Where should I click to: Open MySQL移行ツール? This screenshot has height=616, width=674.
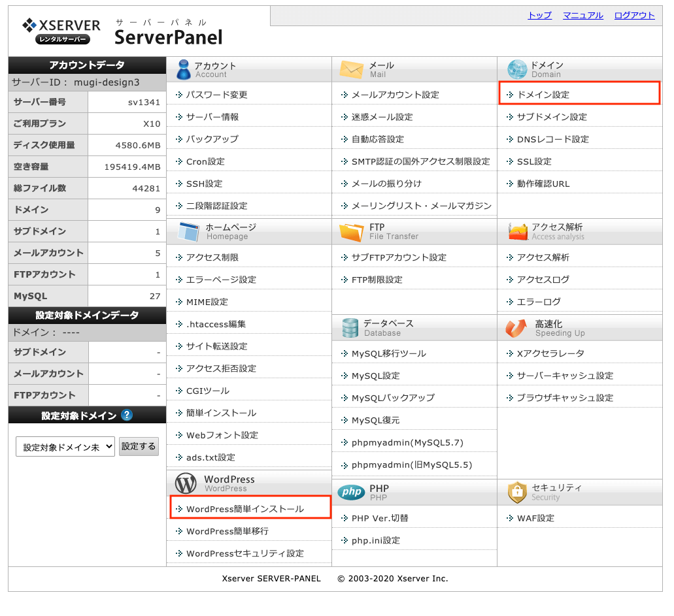coord(389,353)
